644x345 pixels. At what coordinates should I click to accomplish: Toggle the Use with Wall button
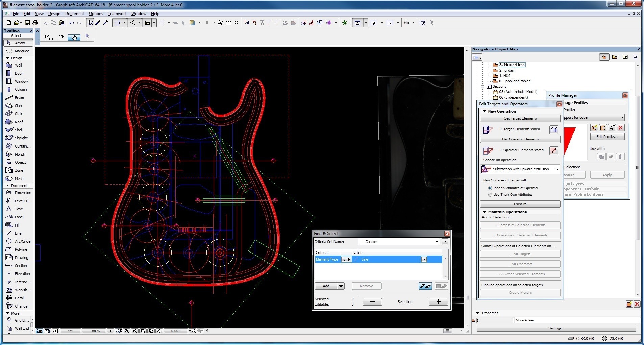click(601, 157)
